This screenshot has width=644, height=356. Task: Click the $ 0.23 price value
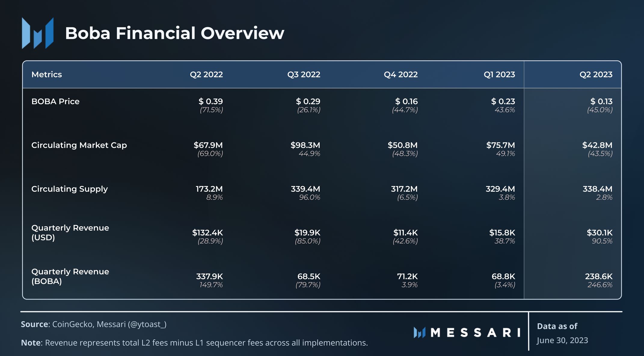click(503, 102)
